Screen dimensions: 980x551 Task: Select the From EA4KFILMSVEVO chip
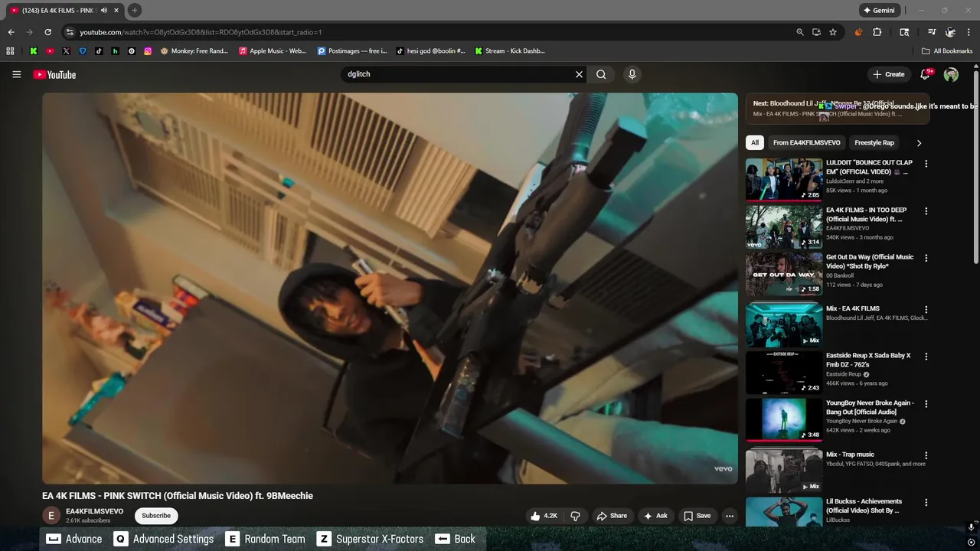coord(806,142)
